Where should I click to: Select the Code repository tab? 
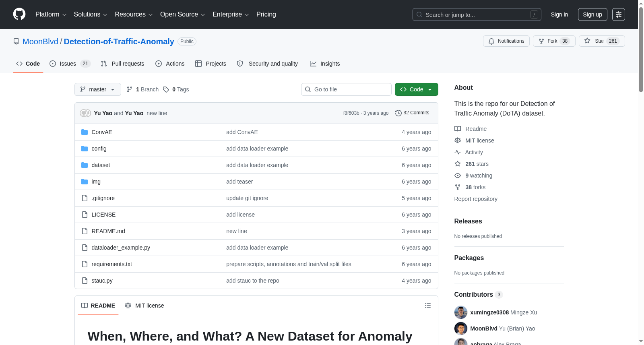(x=28, y=64)
